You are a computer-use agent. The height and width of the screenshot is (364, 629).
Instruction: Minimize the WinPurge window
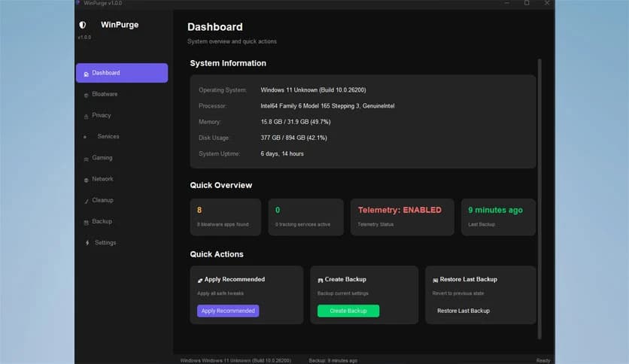tap(507, 3)
